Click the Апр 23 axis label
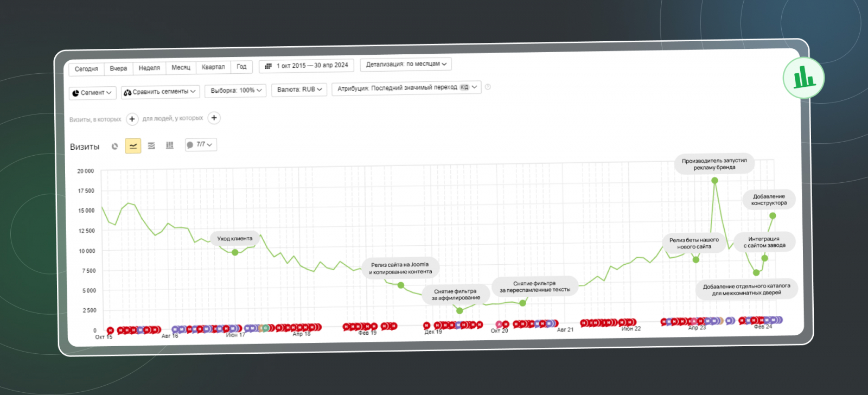The height and width of the screenshot is (395, 868). click(697, 328)
